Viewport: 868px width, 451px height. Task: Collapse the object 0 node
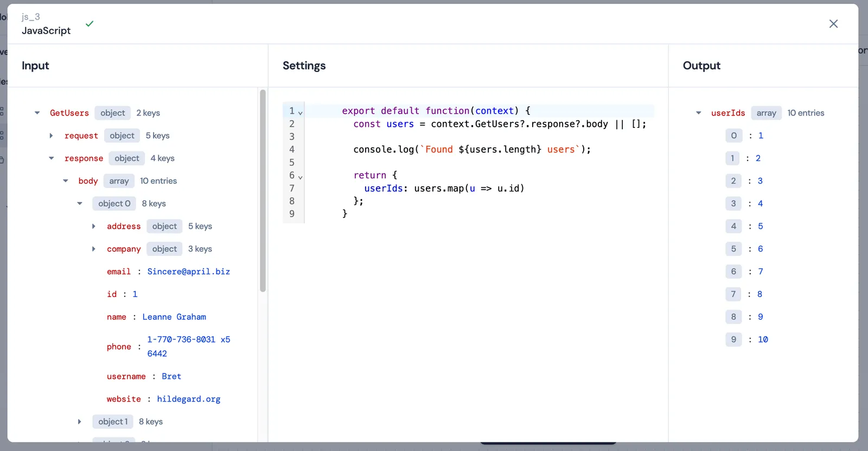[80, 204]
